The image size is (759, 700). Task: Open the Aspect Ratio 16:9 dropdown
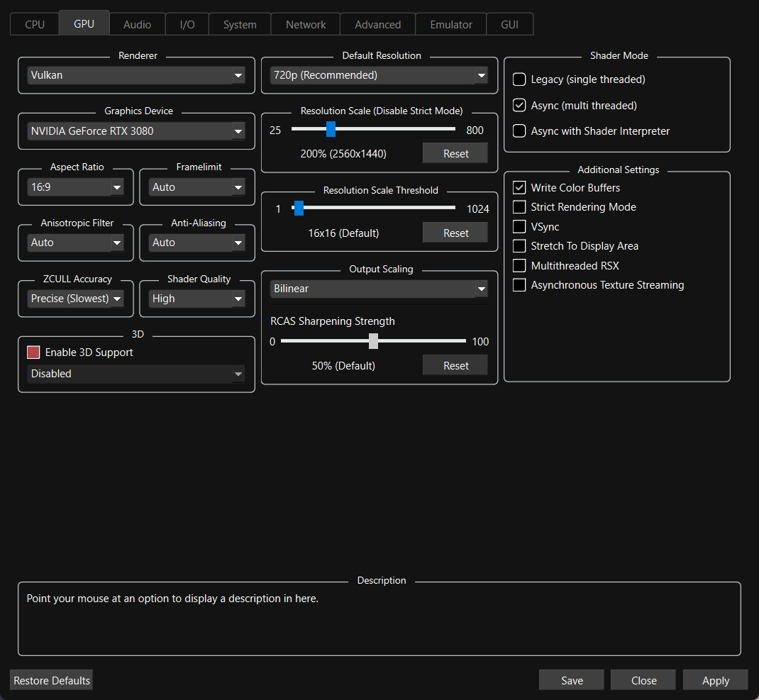(x=76, y=187)
